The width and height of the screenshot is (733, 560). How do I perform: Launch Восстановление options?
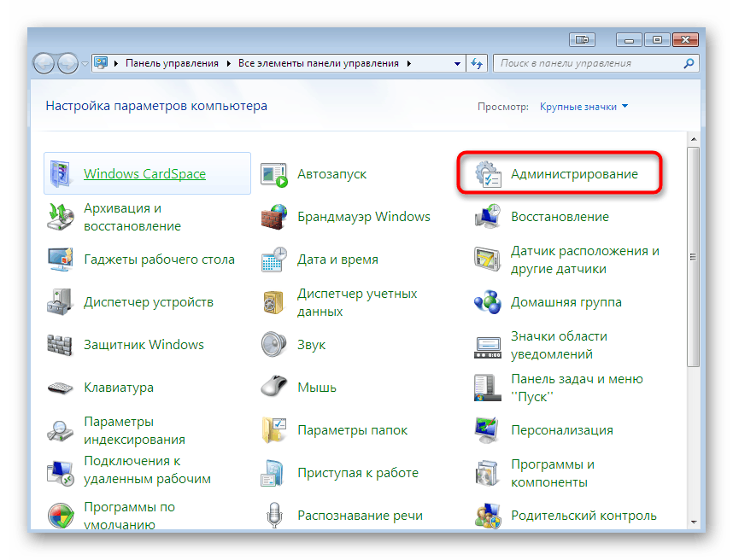pos(560,217)
